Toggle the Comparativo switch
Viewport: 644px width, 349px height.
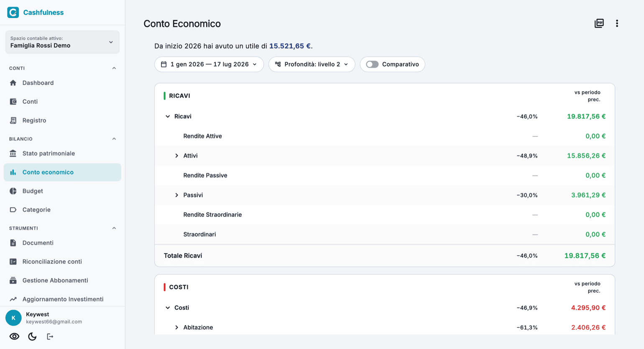(x=372, y=64)
